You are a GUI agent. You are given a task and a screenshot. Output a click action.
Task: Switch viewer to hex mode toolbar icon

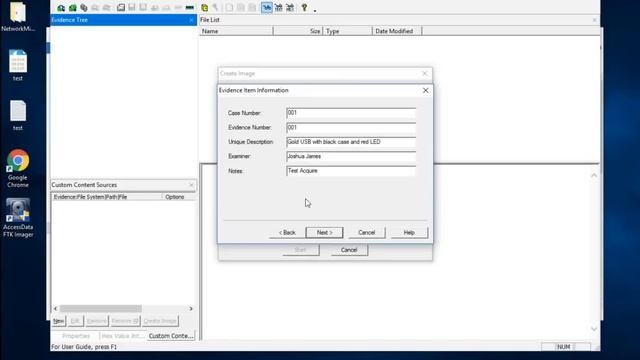point(290,8)
